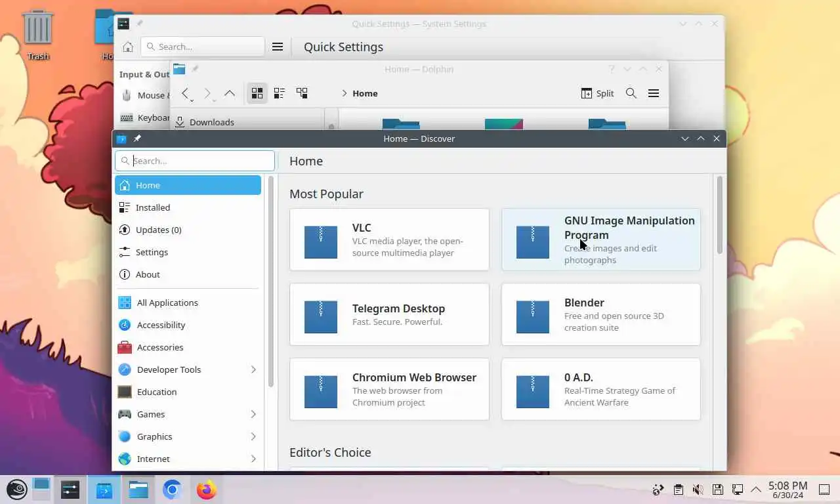This screenshot has height=504, width=840.
Task: Open the Trash on desktop
Action: click(38, 35)
